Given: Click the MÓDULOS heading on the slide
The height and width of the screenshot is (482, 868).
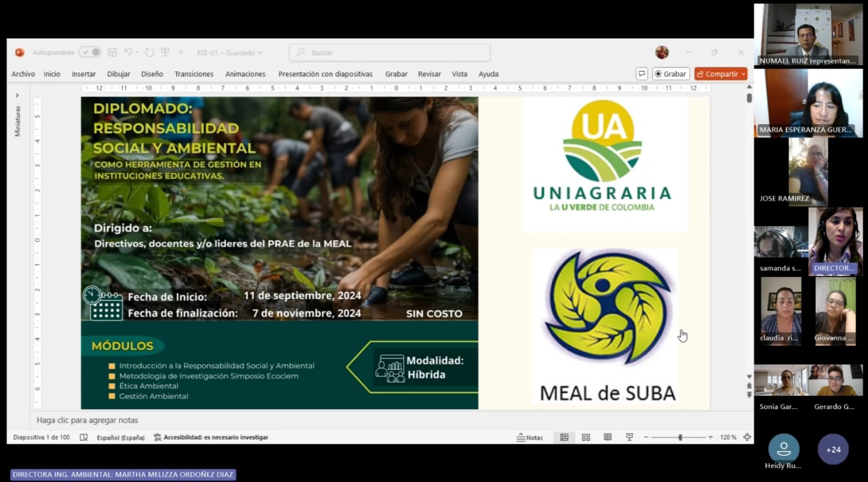Looking at the screenshot, I should coord(123,346).
